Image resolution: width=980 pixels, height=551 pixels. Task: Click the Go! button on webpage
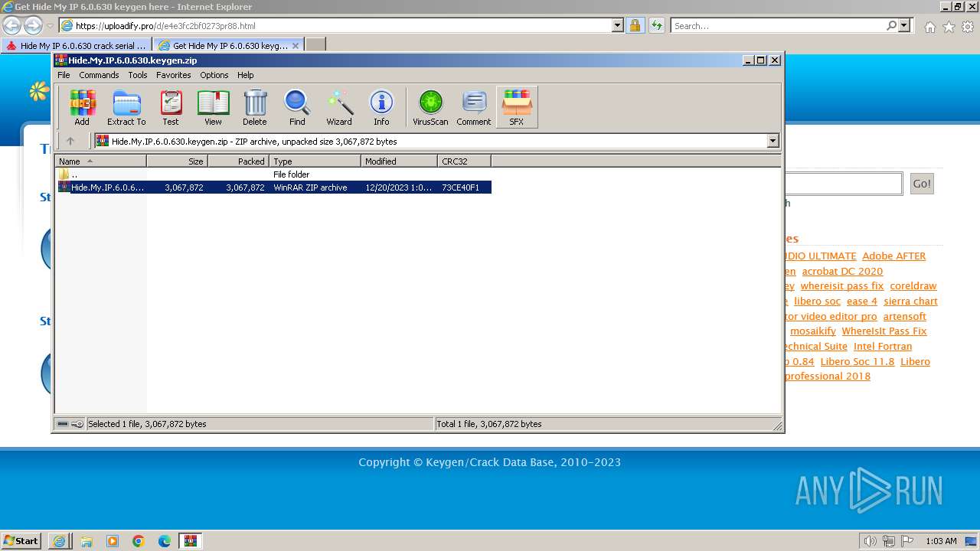[x=922, y=184]
